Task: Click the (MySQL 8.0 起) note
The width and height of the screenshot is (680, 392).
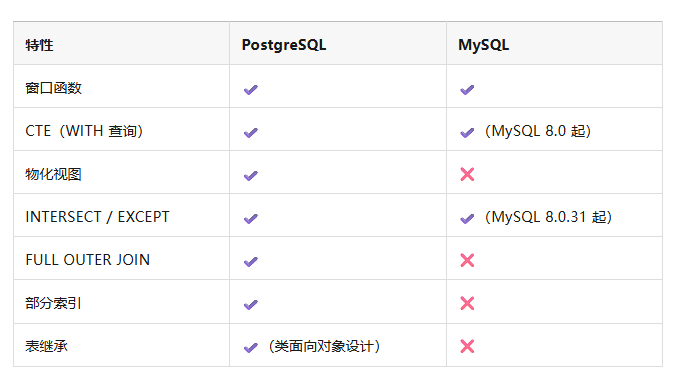Action: pyautogui.click(x=538, y=131)
